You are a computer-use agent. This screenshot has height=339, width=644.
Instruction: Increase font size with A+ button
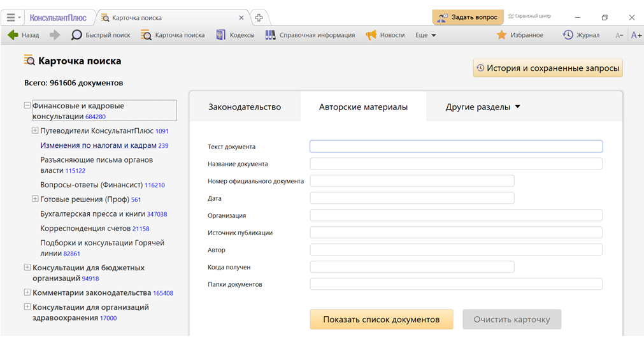pos(636,35)
